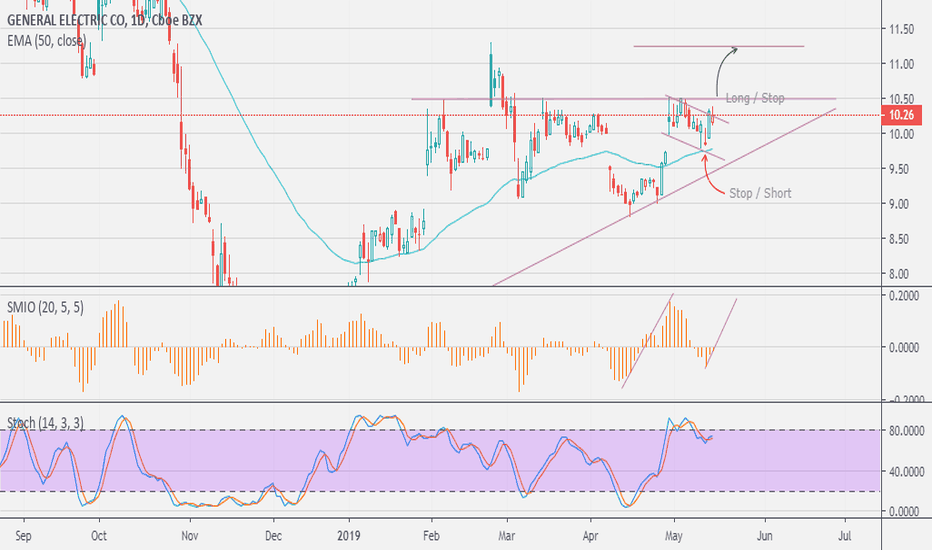The image size is (932, 550).
Task: Select the Stop / Short annotation text
Action: coord(760,193)
